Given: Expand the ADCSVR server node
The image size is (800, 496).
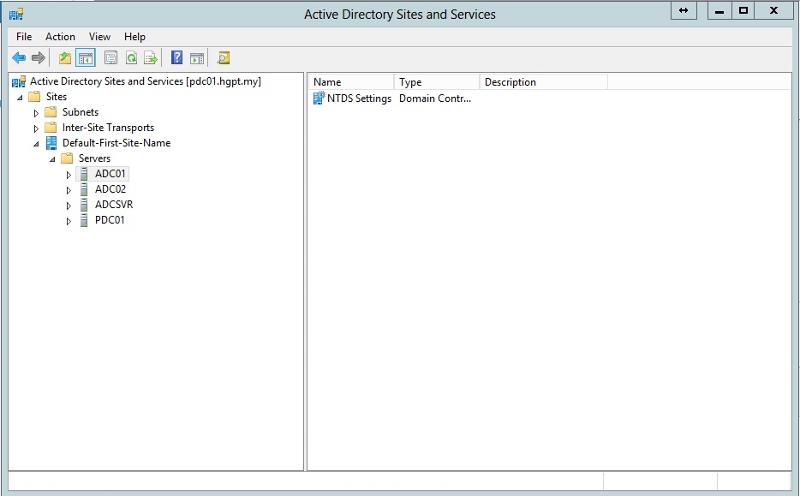Looking at the screenshot, I should (x=68, y=206).
